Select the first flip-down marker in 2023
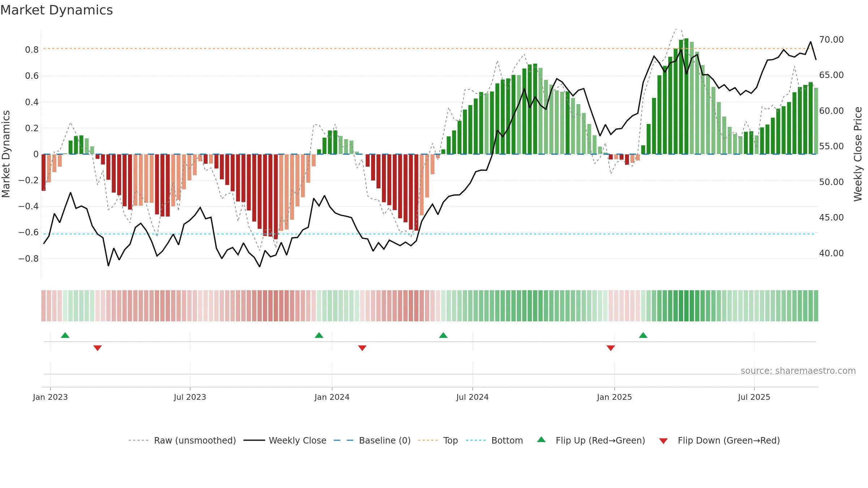 [98, 348]
